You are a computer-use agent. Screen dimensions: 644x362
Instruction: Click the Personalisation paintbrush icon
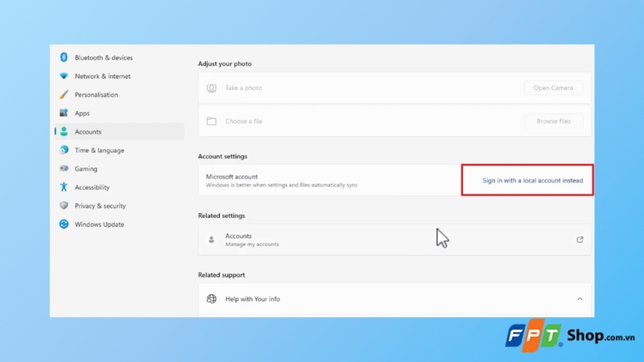[x=64, y=94]
